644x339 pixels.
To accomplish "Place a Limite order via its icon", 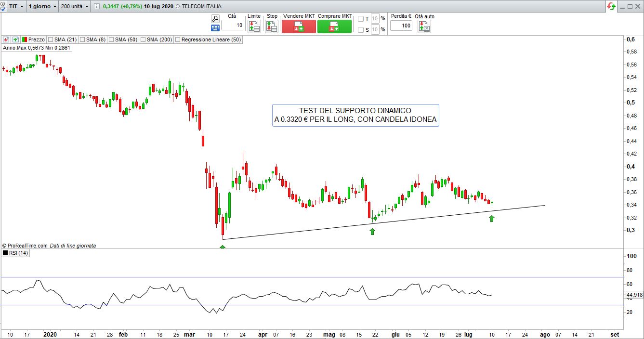I will click(254, 26).
